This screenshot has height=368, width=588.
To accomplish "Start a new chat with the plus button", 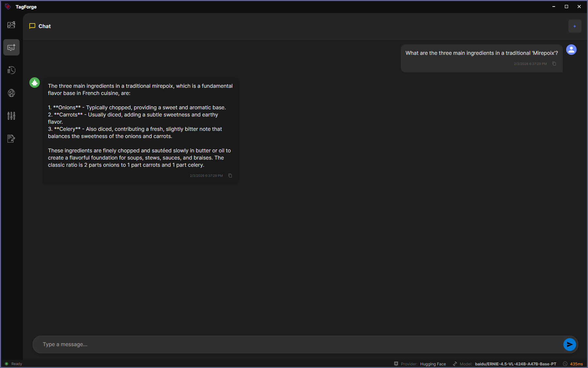I will point(575,26).
